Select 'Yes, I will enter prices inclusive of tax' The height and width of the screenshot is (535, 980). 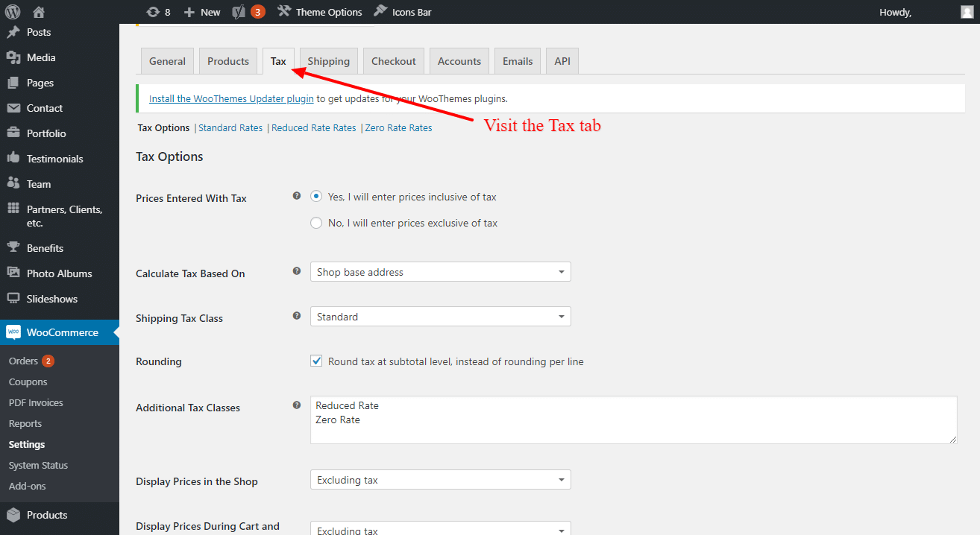coord(316,197)
